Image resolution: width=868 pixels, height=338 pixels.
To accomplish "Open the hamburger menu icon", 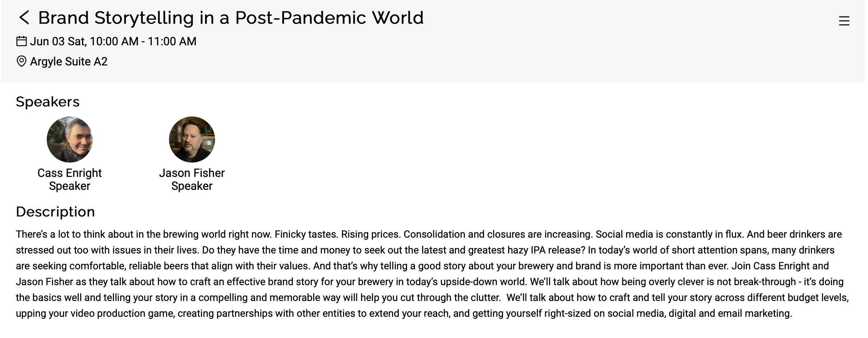I will click(844, 21).
